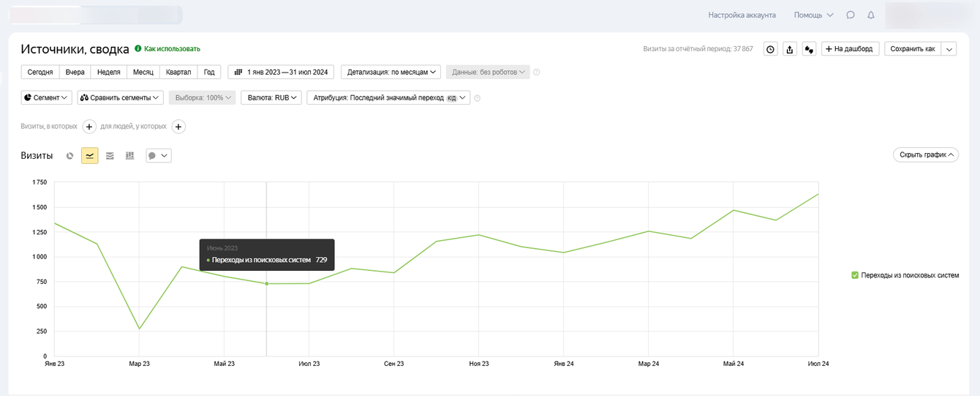Viewport: 980px width, 396px height.
Task: Switch to pie chart view
Action: tap(69, 156)
